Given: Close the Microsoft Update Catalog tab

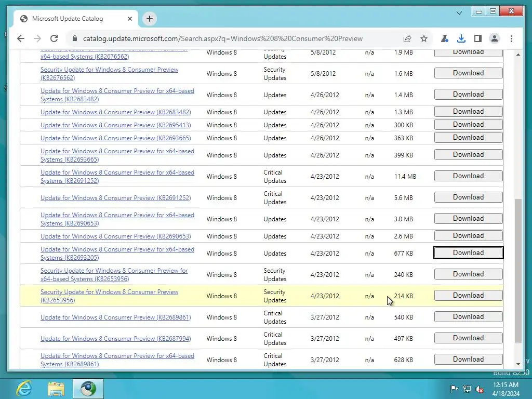Looking at the screenshot, I should pos(129,19).
